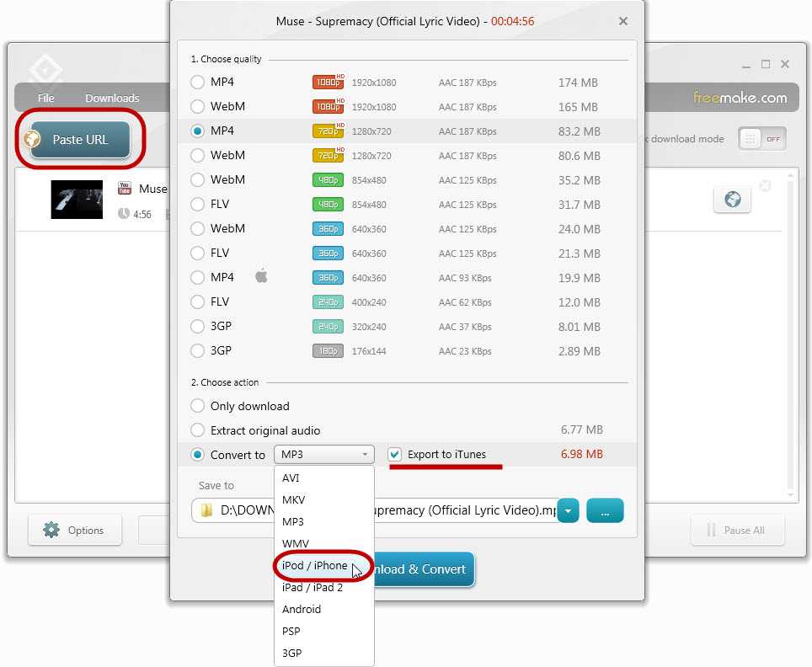Pick Android in the format list
Image resolution: width=812 pixels, height=667 pixels.
(x=302, y=609)
